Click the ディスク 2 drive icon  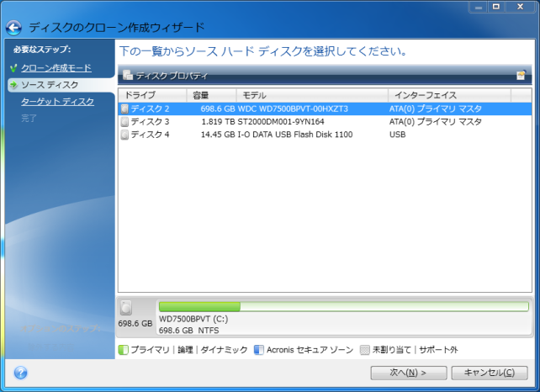(124, 109)
